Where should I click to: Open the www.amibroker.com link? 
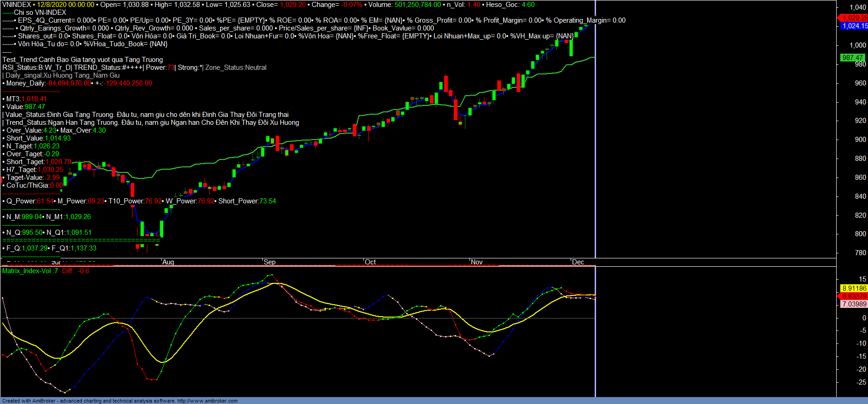click(x=207, y=401)
